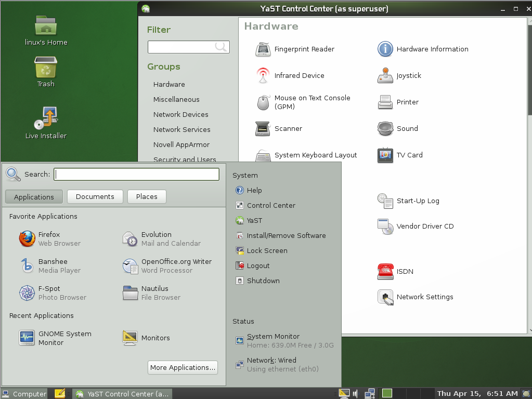532x399 pixels.
Task: Switch to the Documents tab
Action: (x=95, y=196)
